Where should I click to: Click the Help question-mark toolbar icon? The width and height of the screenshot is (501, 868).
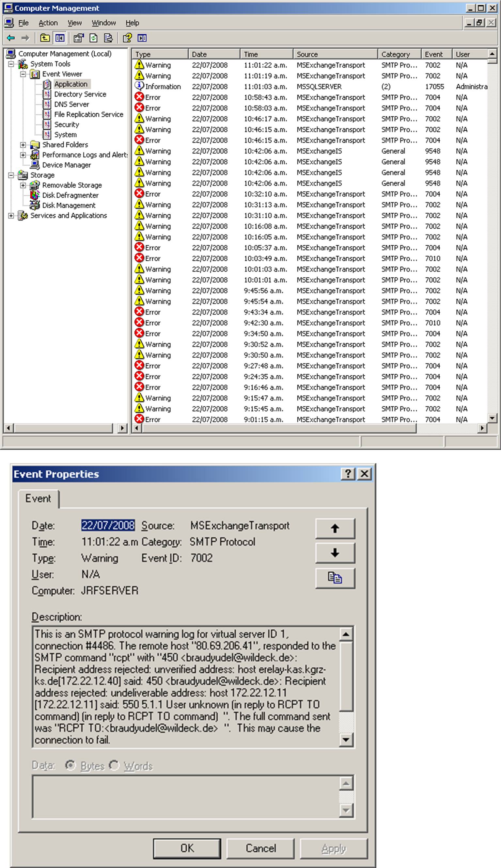(127, 38)
